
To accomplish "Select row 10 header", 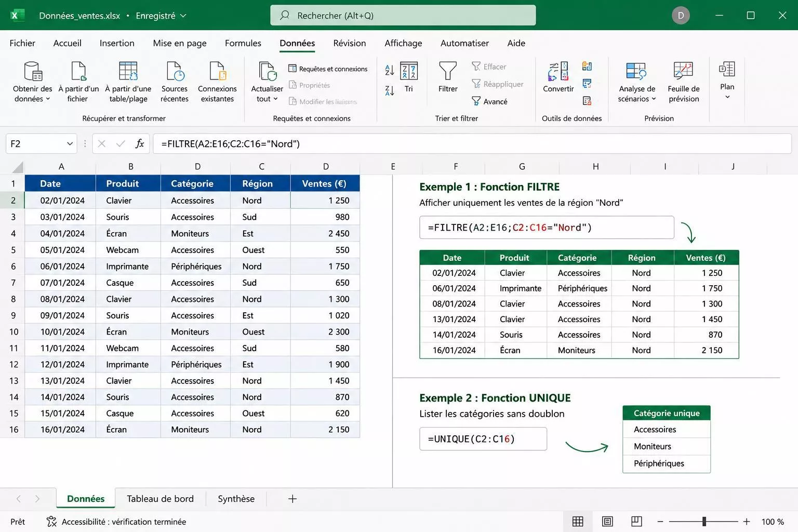I will pyautogui.click(x=12, y=332).
